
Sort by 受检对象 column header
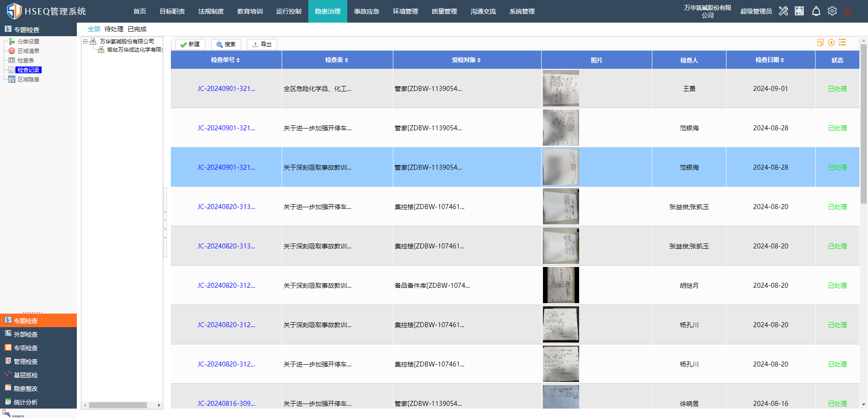click(x=467, y=60)
